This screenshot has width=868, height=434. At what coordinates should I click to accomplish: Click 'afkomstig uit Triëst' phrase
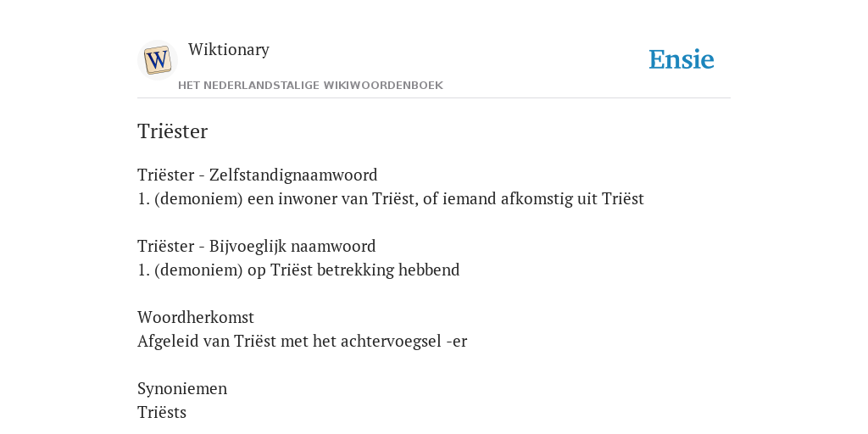572,198
